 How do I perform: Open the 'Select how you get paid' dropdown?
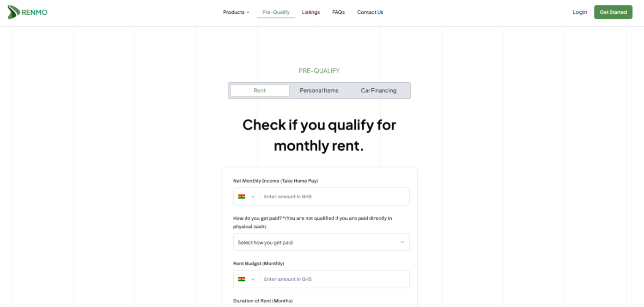coord(321,242)
